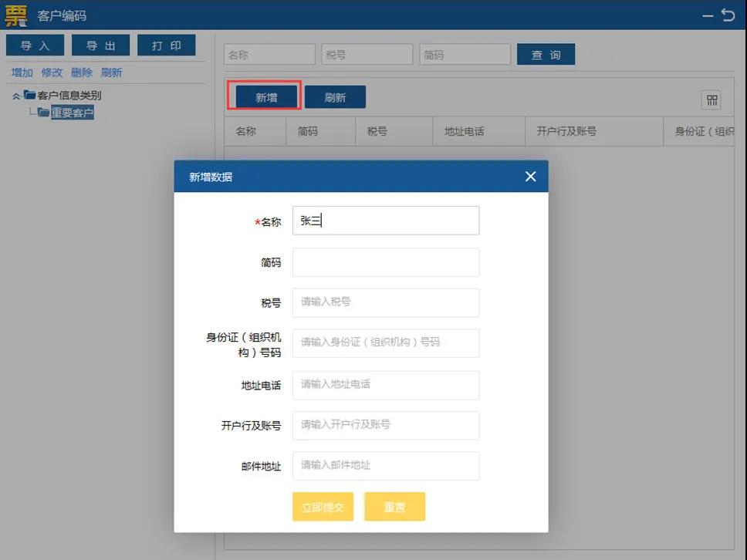The height and width of the screenshot is (560, 747).
Task: Click the 税号 search box at top
Action: pyautogui.click(x=367, y=54)
